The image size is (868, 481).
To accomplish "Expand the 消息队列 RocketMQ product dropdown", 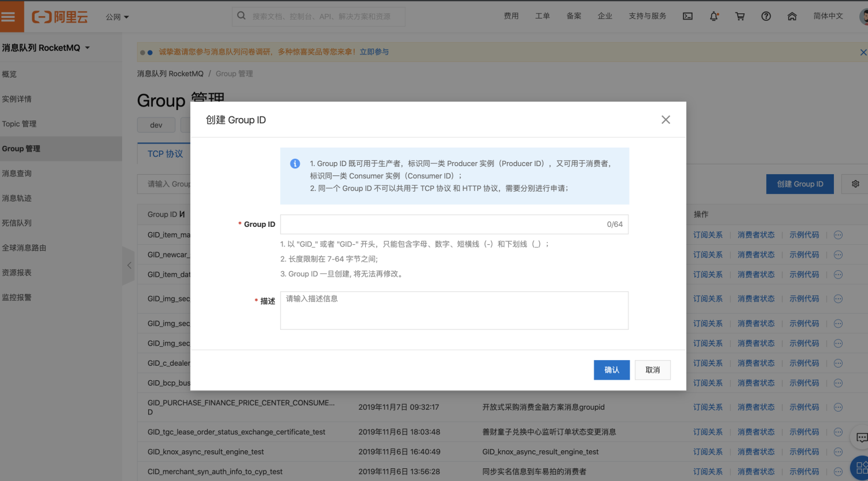I will click(46, 48).
